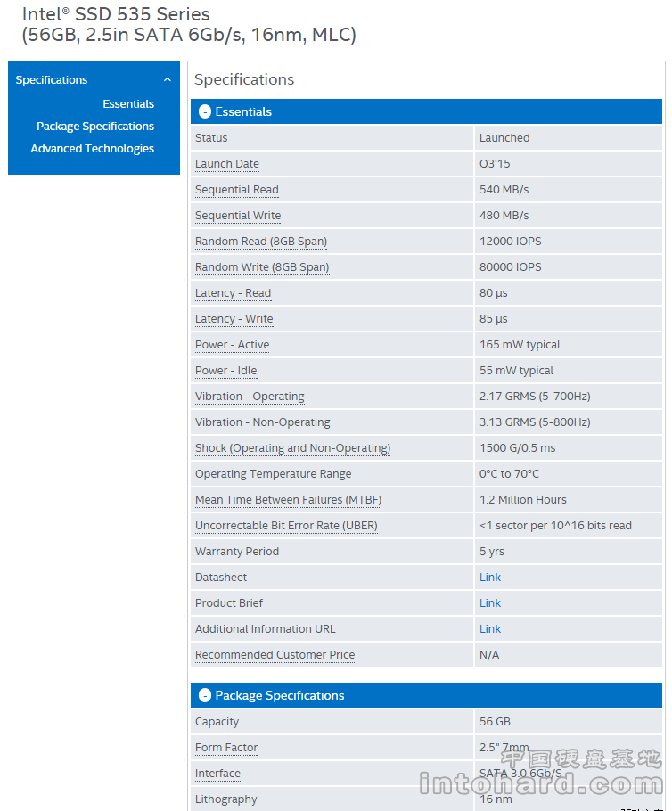Click the Form Factor term

tap(226, 748)
